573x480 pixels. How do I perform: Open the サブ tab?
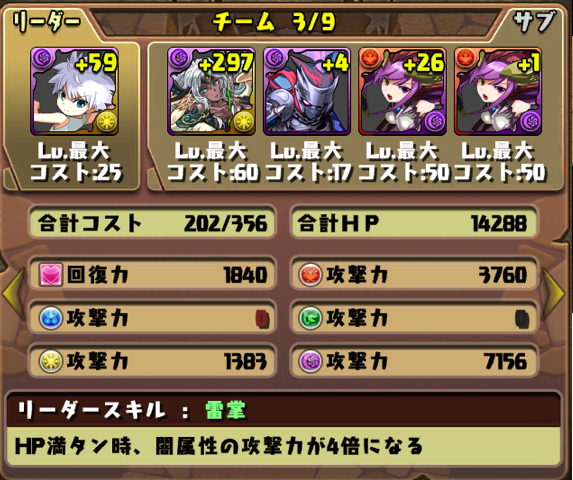tap(534, 21)
